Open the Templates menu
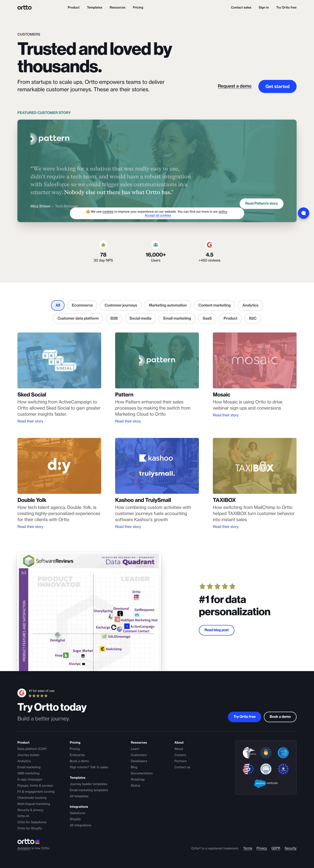The height and width of the screenshot is (868, 314). (x=95, y=7)
